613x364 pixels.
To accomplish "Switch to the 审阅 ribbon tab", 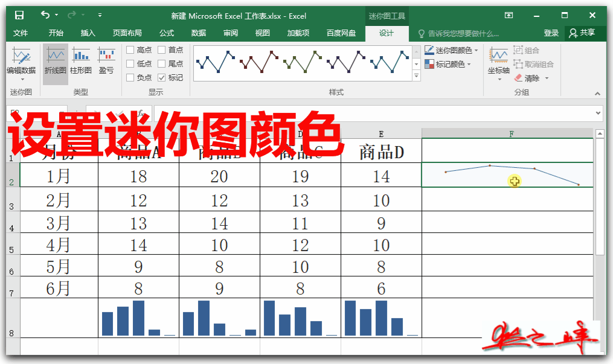I will 231,33.
